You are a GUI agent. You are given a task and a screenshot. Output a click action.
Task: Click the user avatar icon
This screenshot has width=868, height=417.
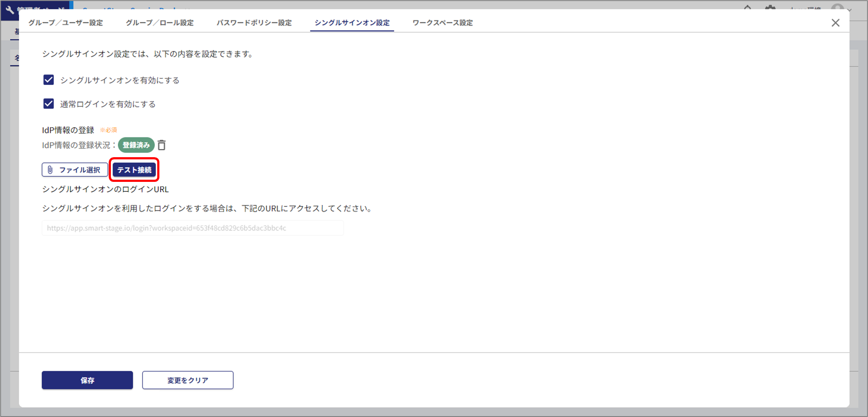point(837,7)
